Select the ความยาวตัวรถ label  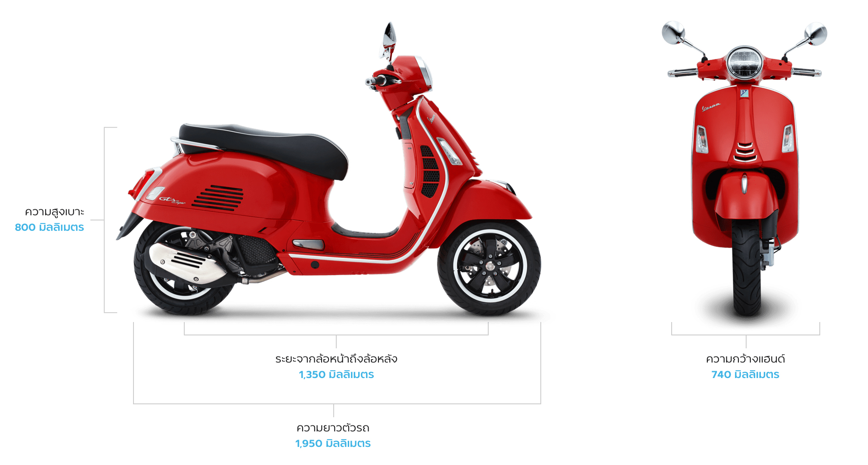[x=333, y=428]
